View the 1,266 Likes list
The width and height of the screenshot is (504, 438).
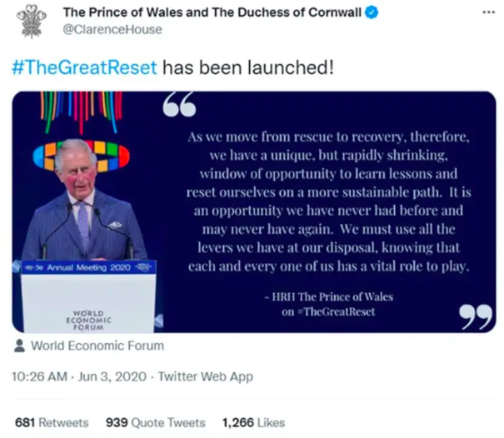253,422
